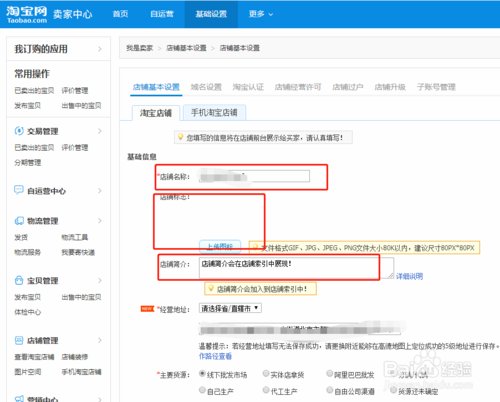
Task: Click 上传图标 button
Action: (220, 247)
